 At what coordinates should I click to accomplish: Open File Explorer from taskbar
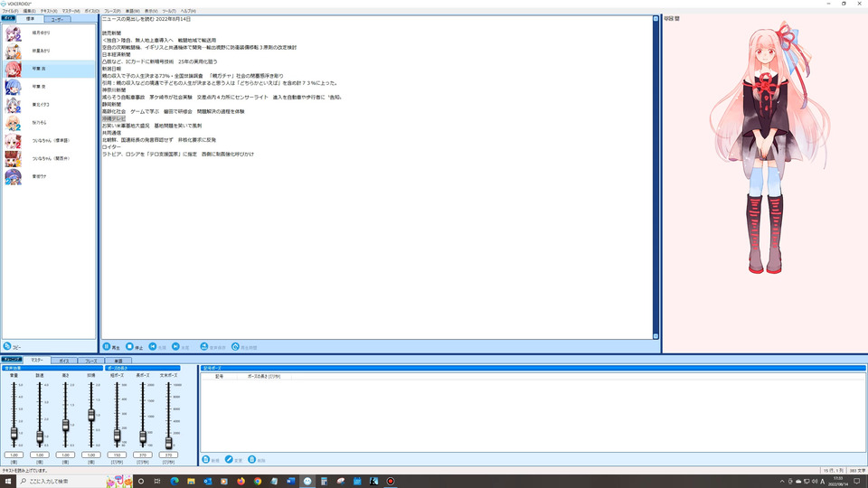coord(191,482)
